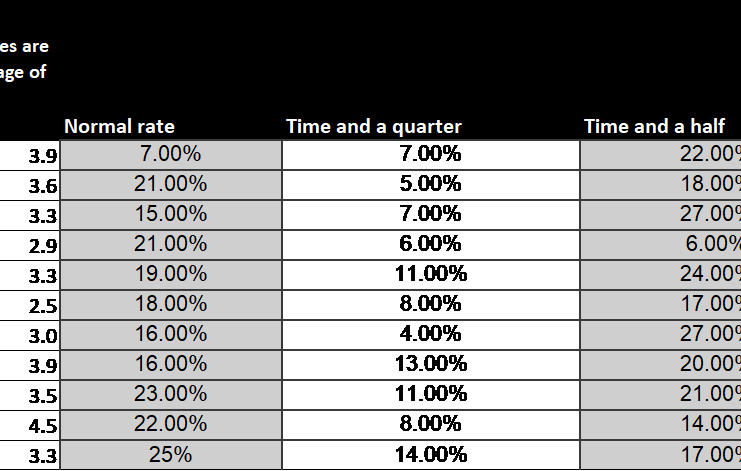This screenshot has height=471, width=741.
Task: Click the 15.00% Normal rate cell
Action: pos(171,215)
